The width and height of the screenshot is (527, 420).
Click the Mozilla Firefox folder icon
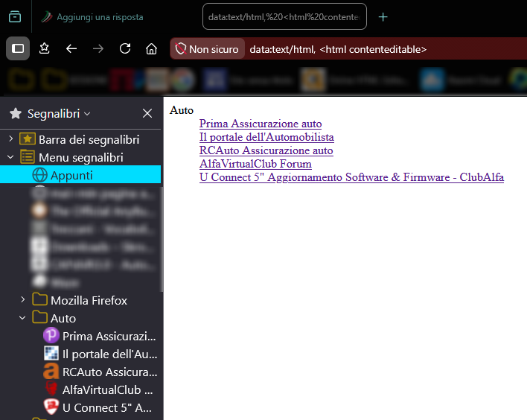click(39, 299)
